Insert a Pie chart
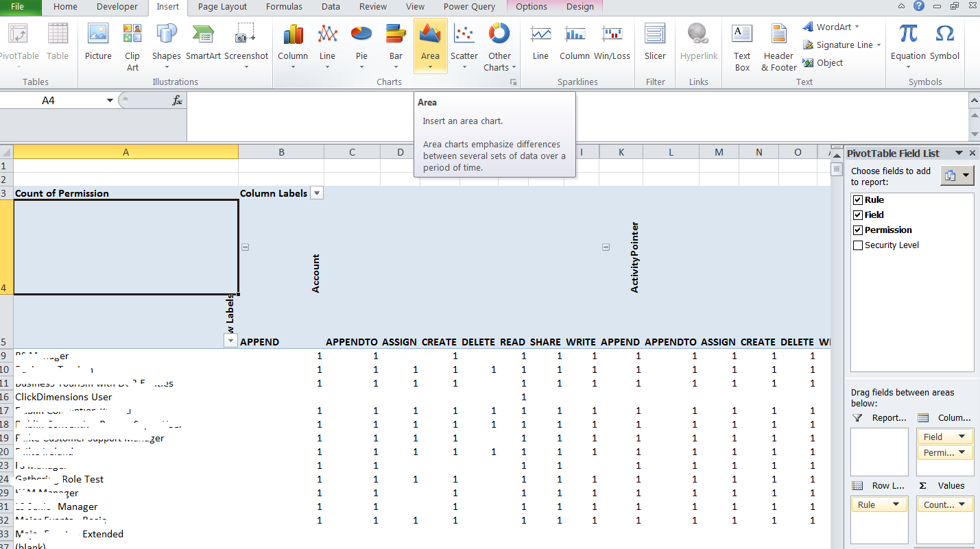The width and height of the screenshot is (980, 549). pyautogui.click(x=361, y=41)
